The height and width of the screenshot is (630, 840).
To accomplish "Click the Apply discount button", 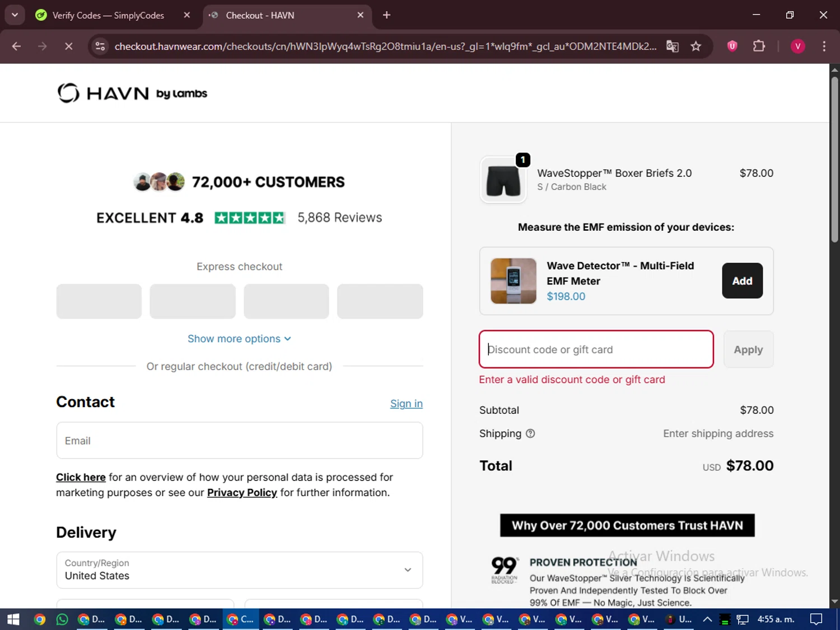I will pos(748,349).
